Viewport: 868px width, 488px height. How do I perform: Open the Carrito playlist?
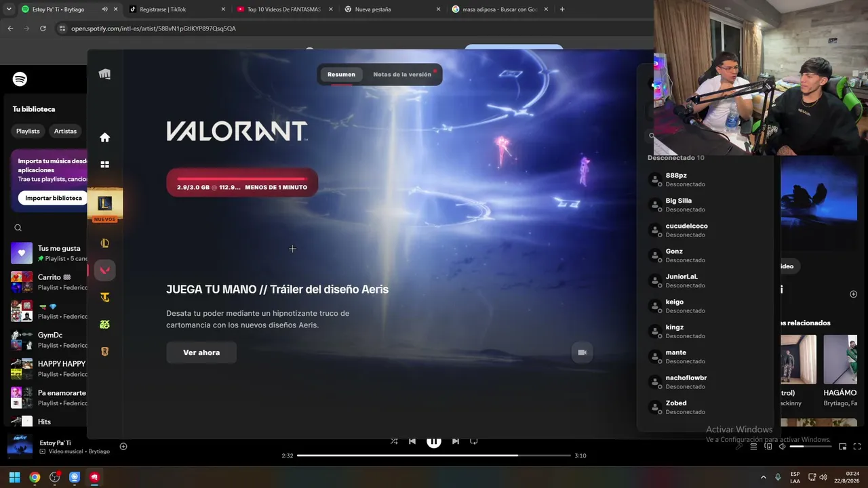[x=49, y=282]
